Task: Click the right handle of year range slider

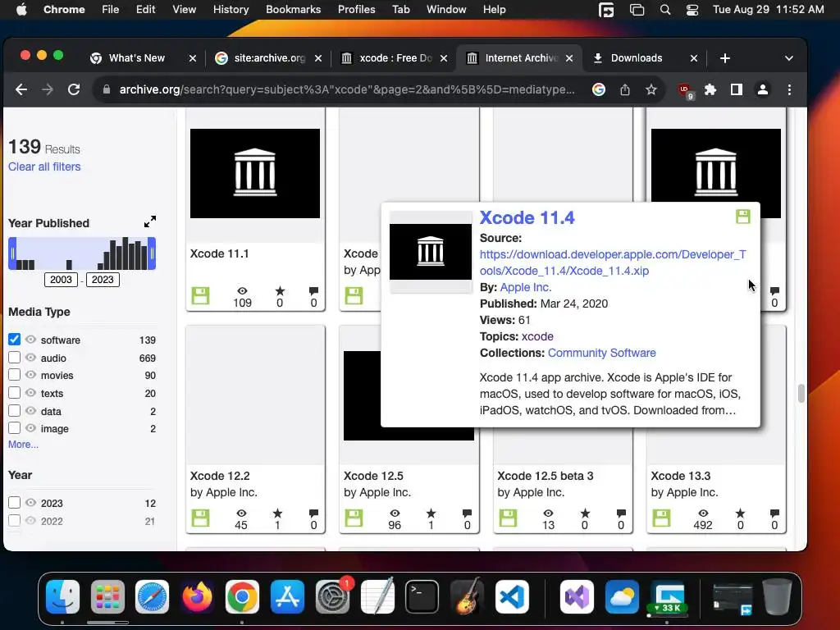Action: [153, 253]
